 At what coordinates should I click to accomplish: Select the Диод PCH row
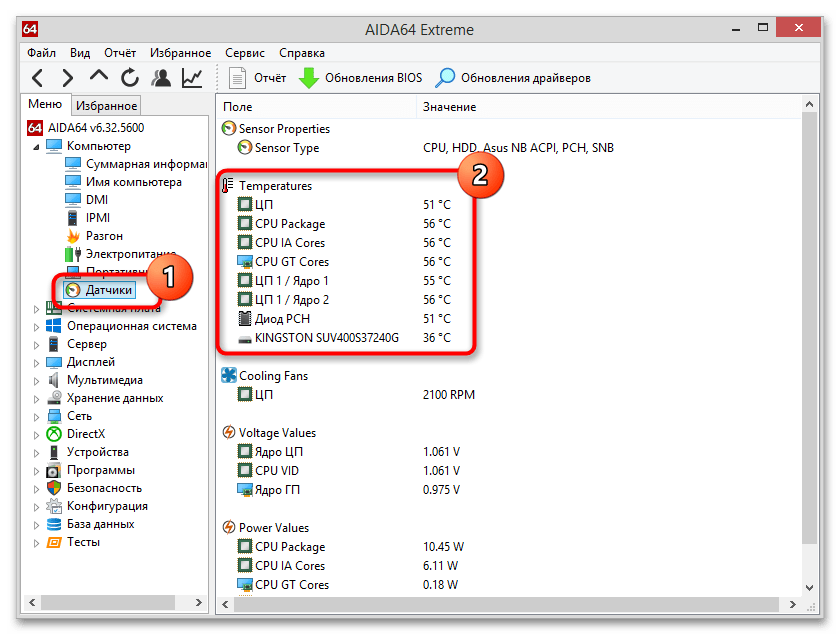pyautogui.click(x=343, y=319)
